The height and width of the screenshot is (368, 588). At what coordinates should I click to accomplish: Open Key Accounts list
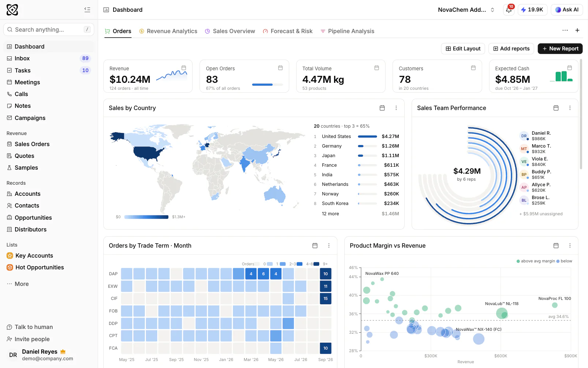(49, 255)
